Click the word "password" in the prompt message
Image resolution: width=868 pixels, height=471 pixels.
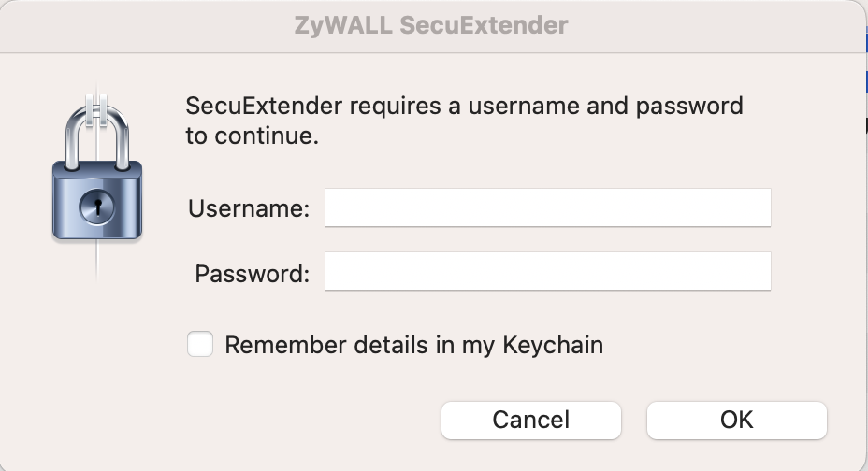click(x=690, y=106)
